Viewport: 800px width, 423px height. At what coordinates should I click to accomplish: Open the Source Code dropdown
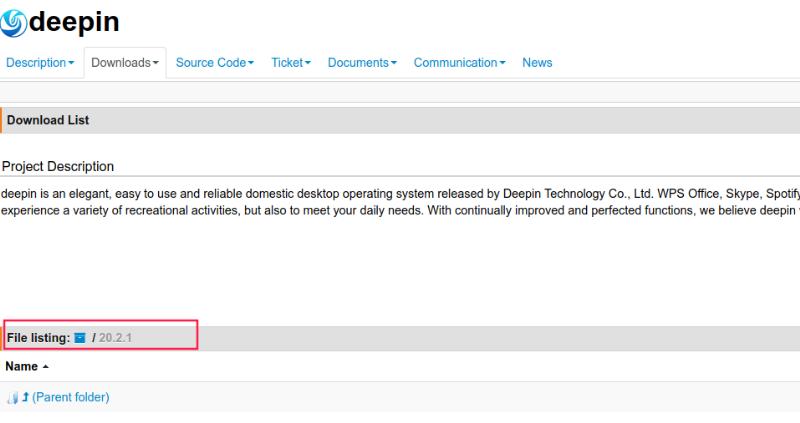[214, 62]
